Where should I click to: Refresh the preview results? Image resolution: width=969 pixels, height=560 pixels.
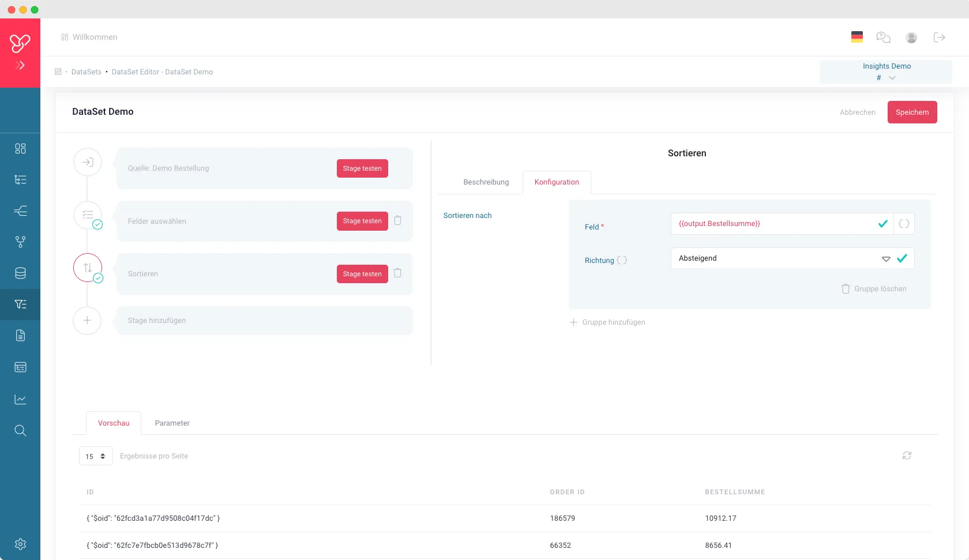(907, 456)
